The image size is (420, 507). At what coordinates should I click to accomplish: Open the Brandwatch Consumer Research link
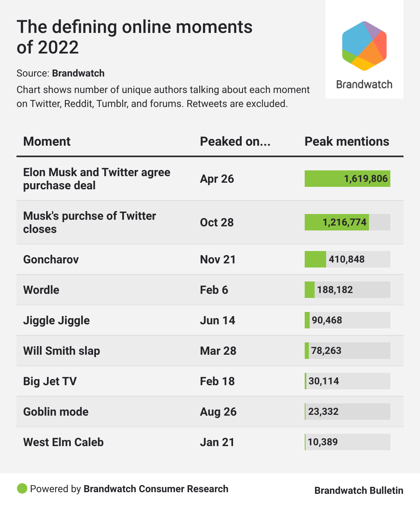[x=156, y=489]
